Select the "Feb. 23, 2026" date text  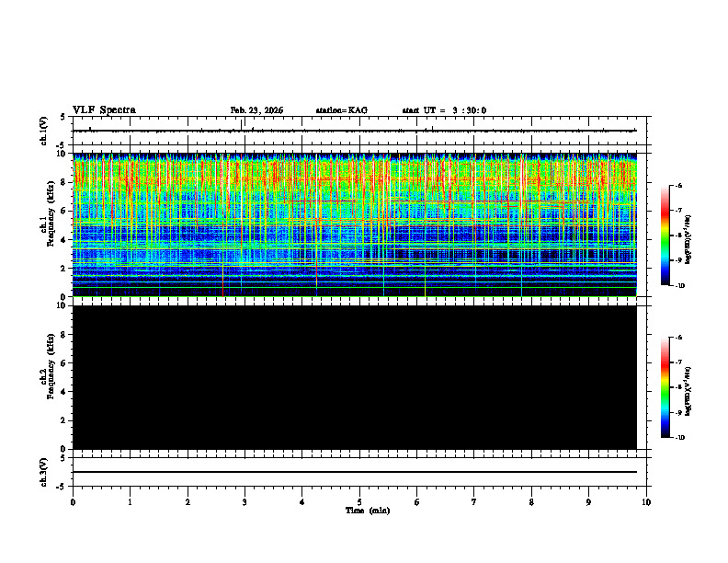256,110
